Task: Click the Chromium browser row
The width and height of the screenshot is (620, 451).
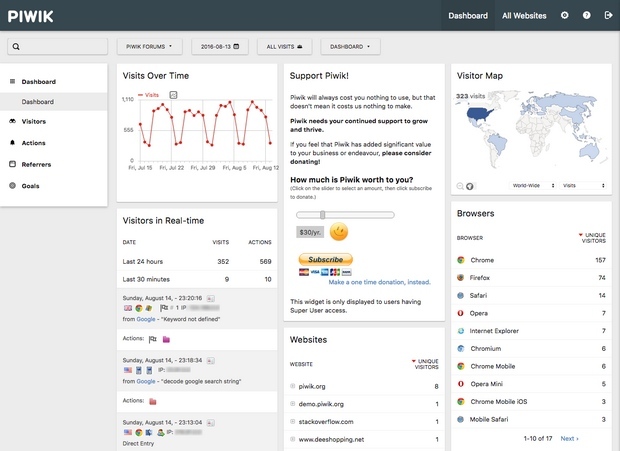Action: [x=531, y=348]
